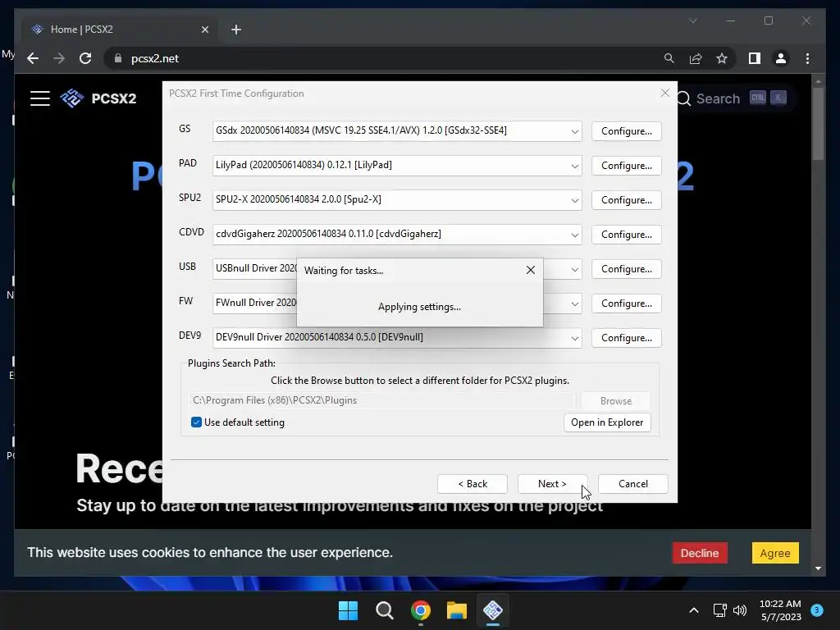Proceed with the Next button
Image resolution: width=840 pixels, height=630 pixels.
[552, 484]
